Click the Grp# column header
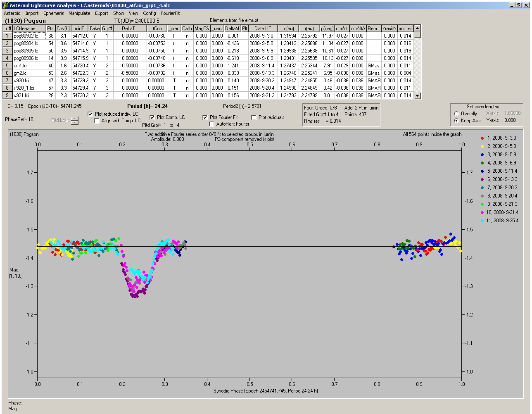532x414 pixels. click(x=107, y=29)
